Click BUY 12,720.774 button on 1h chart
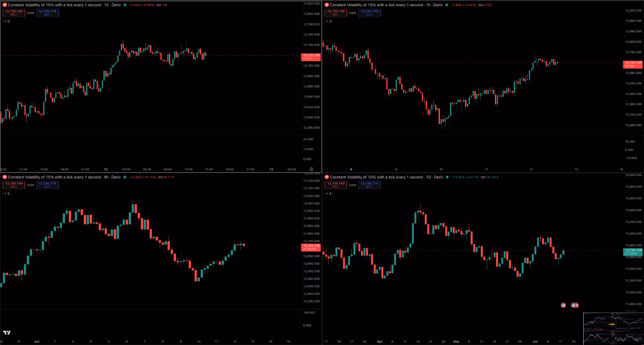 tap(369, 13)
